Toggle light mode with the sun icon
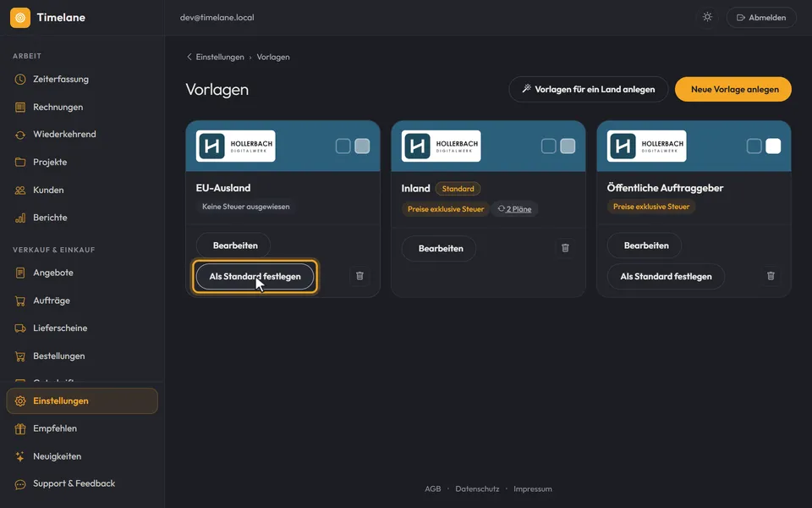The width and height of the screenshot is (812, 508). click(707, 17)
